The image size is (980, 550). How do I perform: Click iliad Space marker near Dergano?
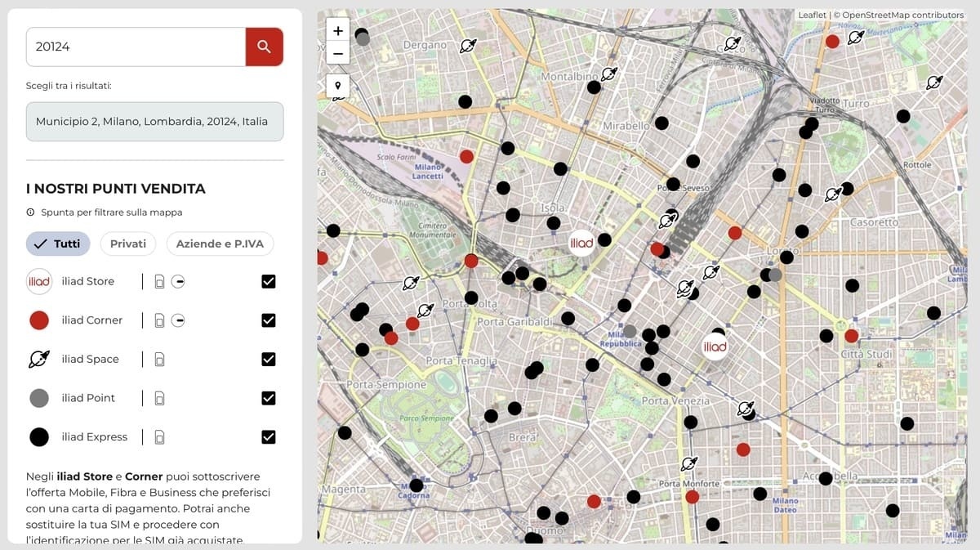click(468, 46)
